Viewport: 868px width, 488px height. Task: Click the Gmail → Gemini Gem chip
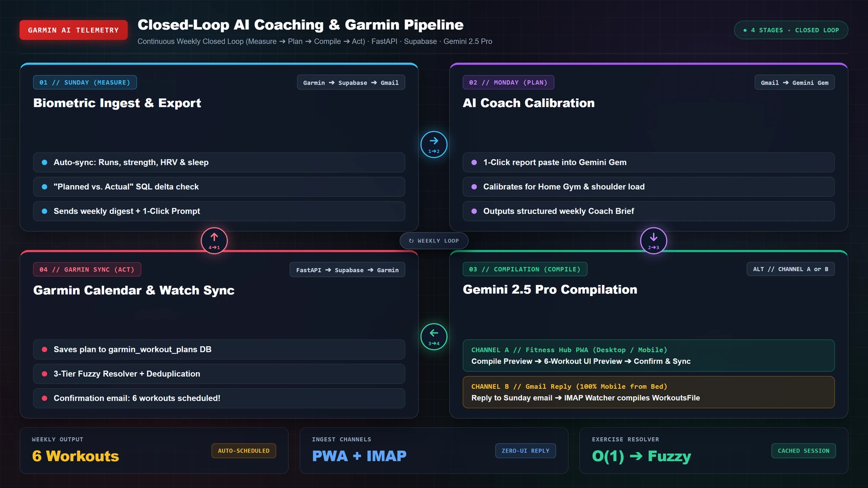(x=795, y=82)
